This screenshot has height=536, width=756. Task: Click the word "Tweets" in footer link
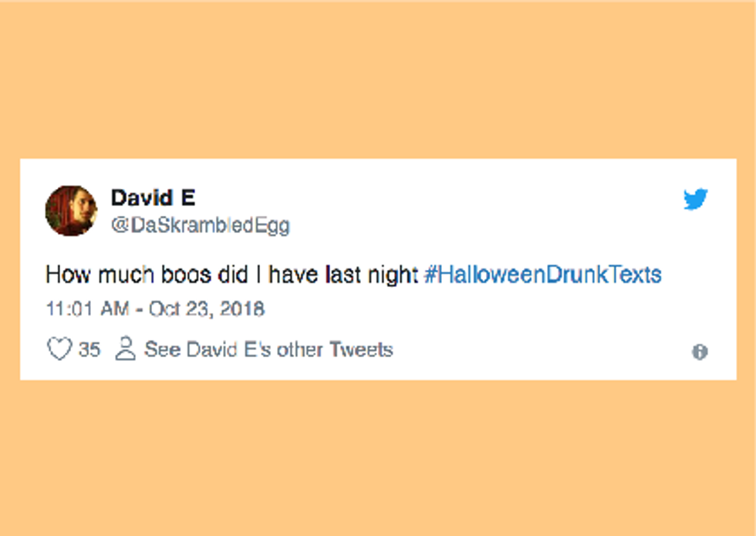coord(361,349)
